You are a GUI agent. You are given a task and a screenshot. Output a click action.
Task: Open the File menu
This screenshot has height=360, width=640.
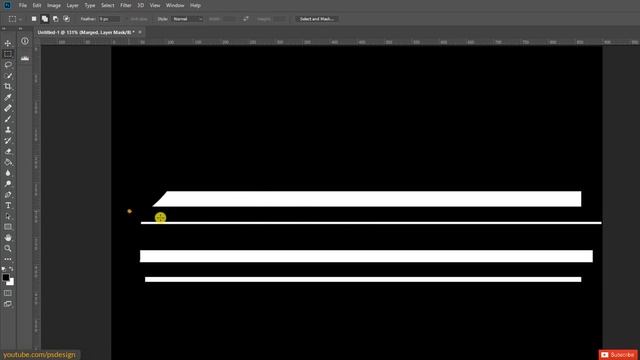22,5
